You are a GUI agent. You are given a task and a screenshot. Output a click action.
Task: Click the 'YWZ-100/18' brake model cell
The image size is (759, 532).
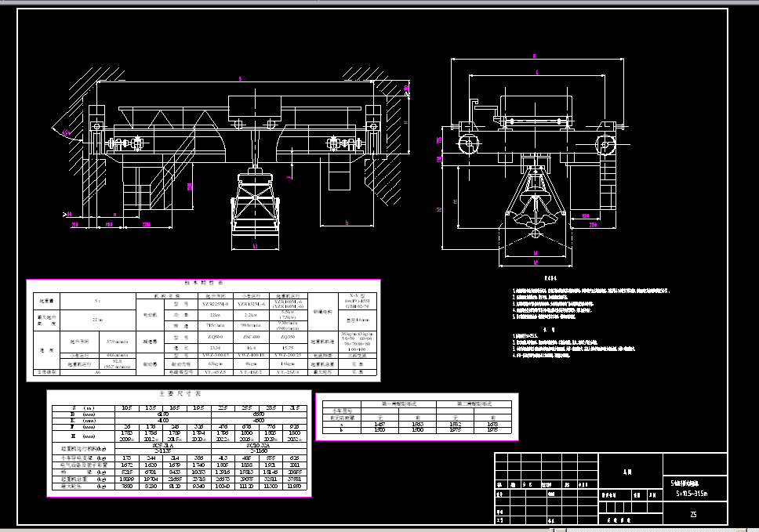[x=252, y=356]
